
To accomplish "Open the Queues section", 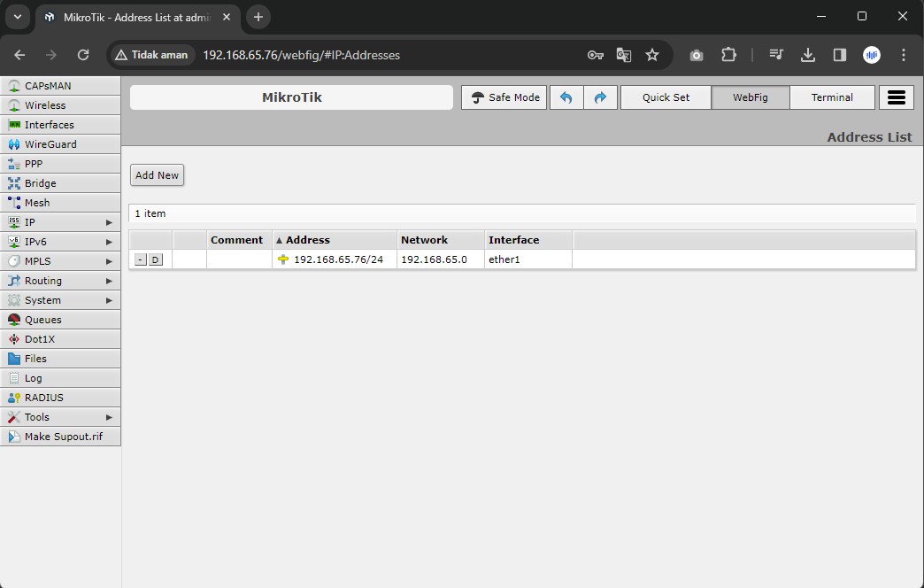I will click(x=42, y=320).
